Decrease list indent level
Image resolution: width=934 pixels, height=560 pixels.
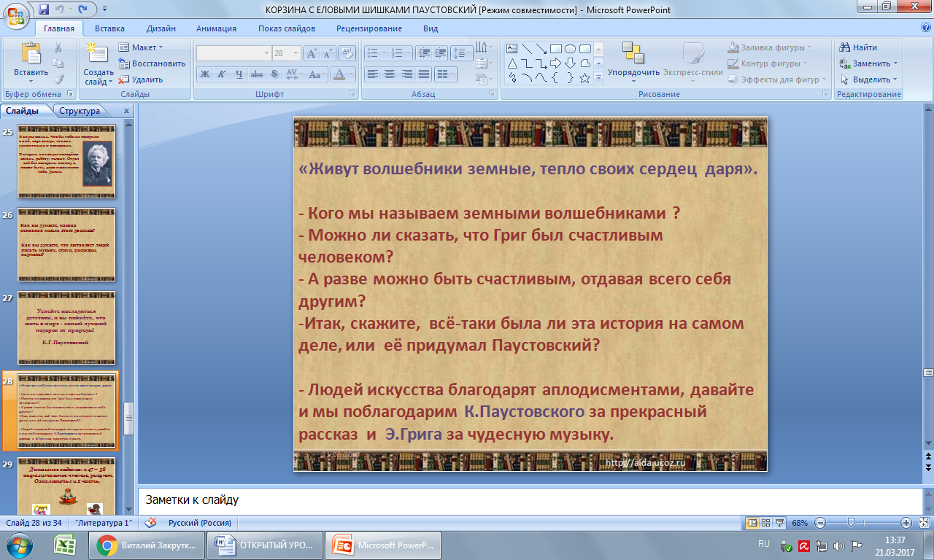[x=423, y=53]
